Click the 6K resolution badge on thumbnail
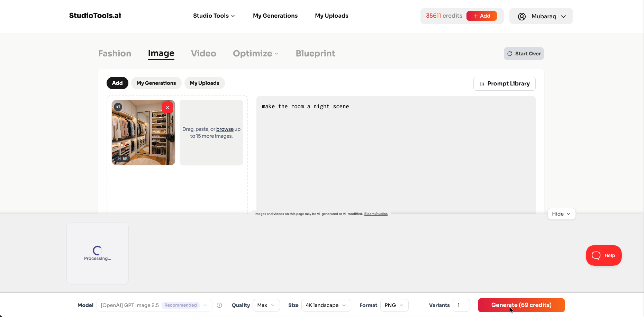 coord(122,158)
